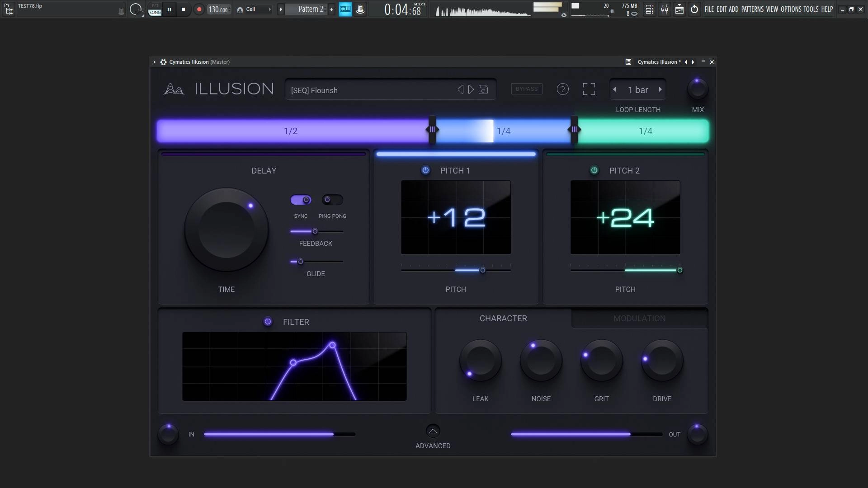Click the divider handle between blue and green segments
Viewport: 868px width, 488px height.
574,130
